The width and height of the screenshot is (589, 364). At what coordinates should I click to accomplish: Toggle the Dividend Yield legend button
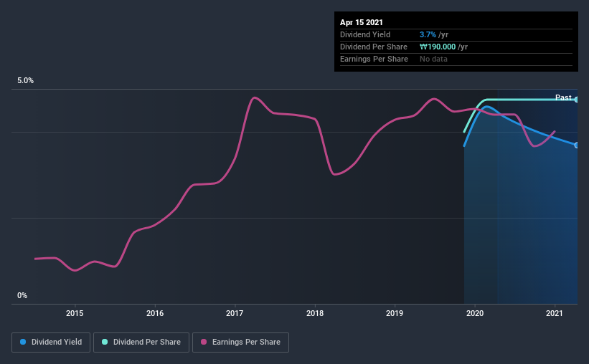click(x=51, y=343)
